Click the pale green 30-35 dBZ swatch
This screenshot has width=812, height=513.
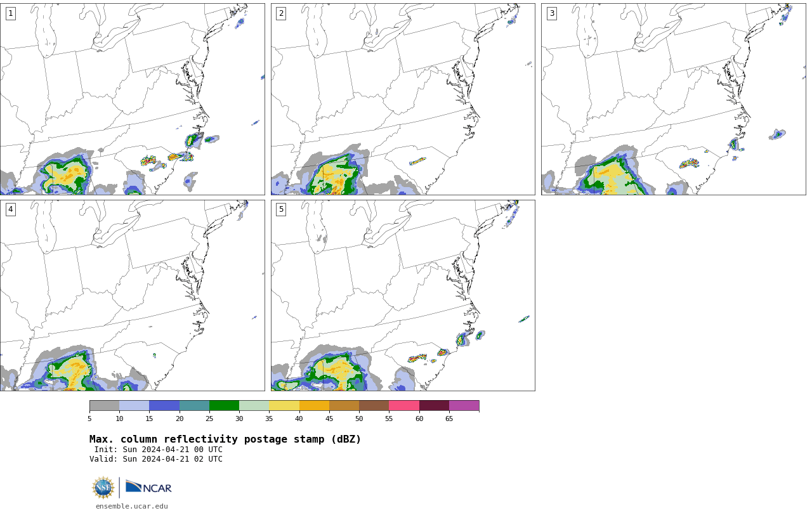click(254, 406)
